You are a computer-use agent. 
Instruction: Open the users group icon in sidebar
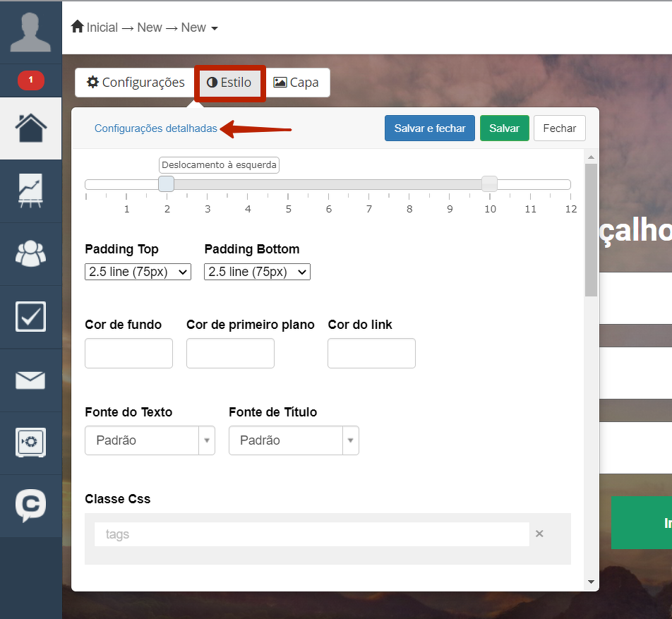click(30, 254)
